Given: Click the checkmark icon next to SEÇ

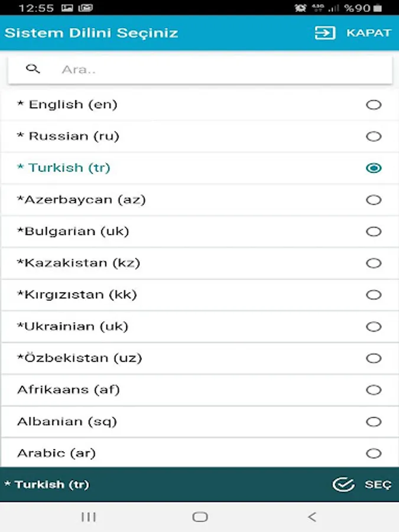Looking at the screenshot, I should (343, 485).
